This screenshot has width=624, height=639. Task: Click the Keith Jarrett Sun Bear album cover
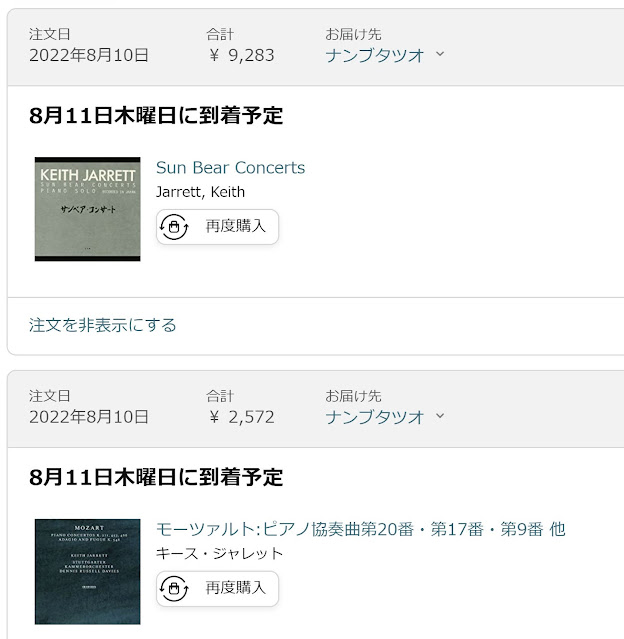88,209
